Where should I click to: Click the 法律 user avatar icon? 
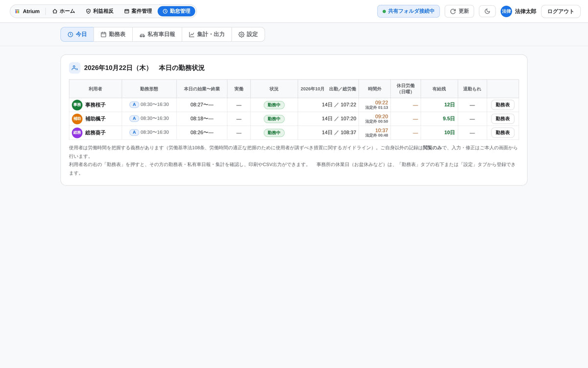pos(506,11)
